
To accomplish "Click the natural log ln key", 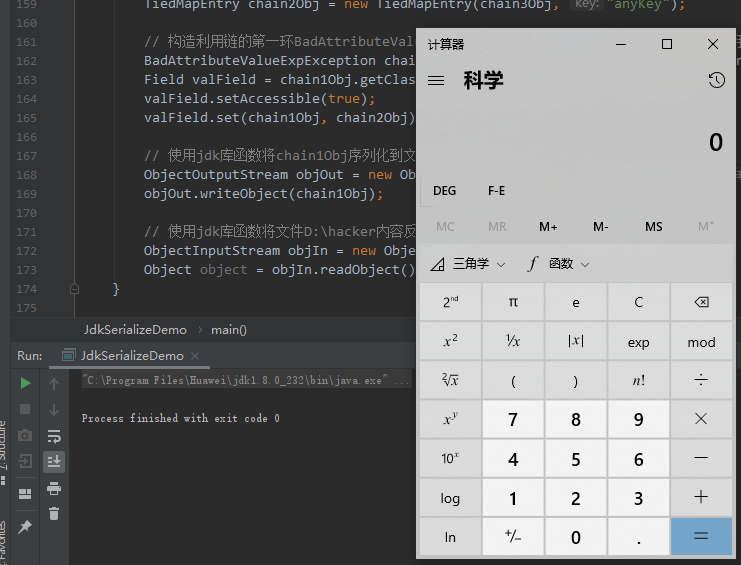I will tap(450, 537).
